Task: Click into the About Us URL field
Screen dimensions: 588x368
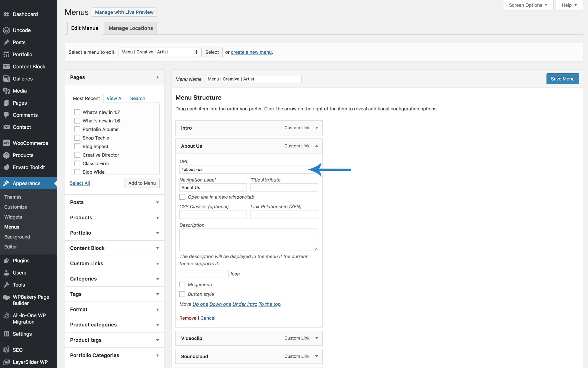Action: pyautogui.click(x=243, y=169)
